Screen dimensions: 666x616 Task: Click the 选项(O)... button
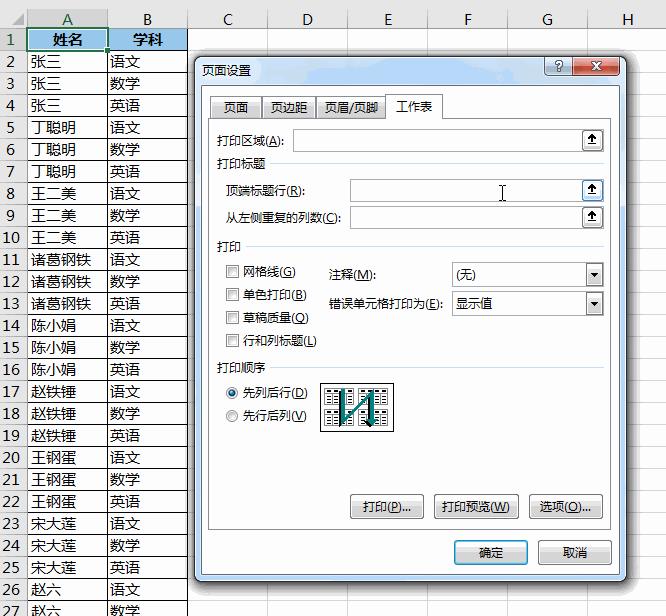[565, 506]
